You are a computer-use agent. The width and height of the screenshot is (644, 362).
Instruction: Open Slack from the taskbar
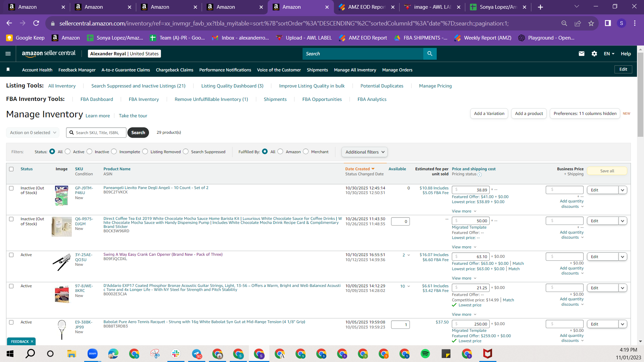coord(176,354)
